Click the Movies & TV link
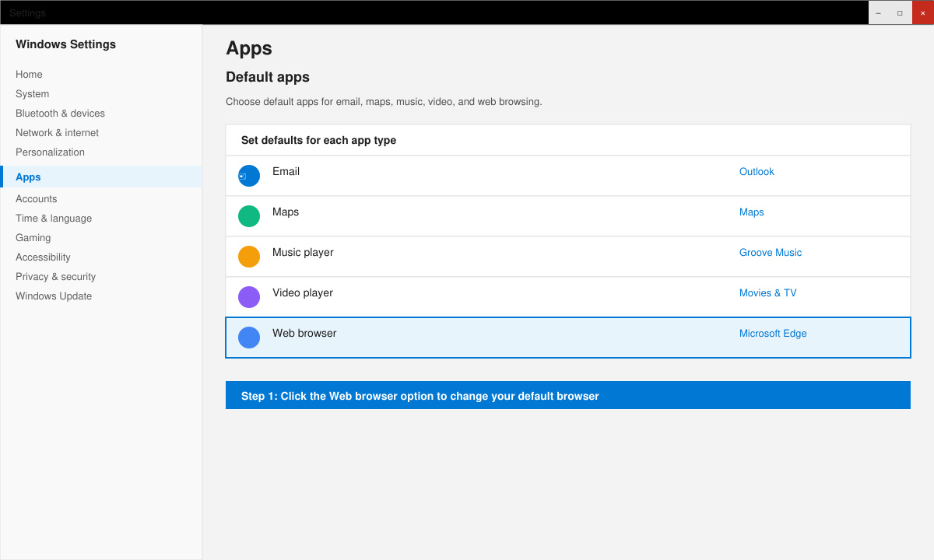Image resolution: width=934 pixels, height=560 pixels. (x=767, y=293)
